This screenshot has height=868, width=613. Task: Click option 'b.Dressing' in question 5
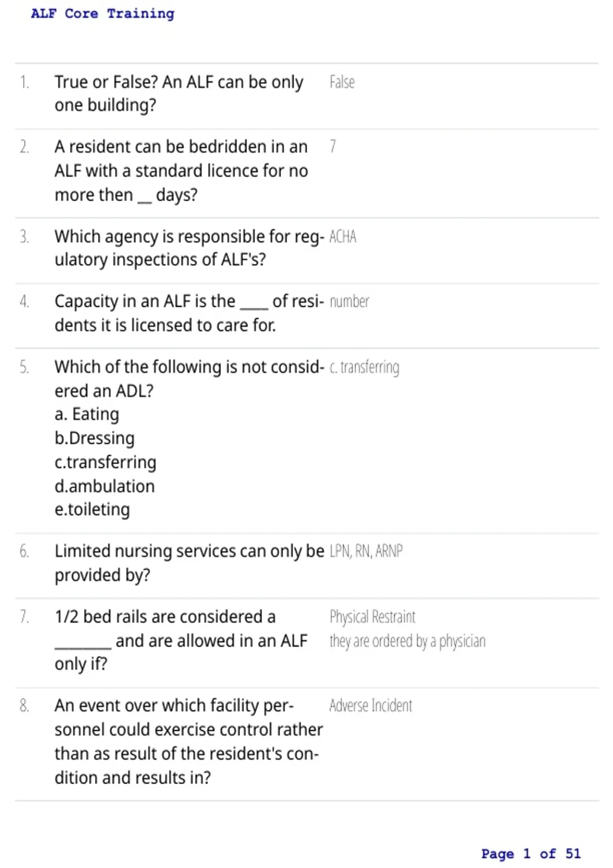coord(95,438)
